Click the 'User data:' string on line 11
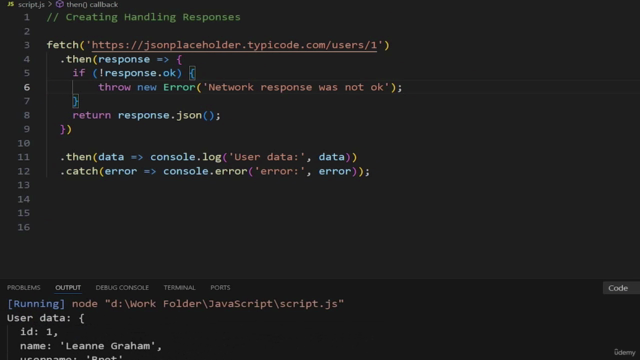This screenshot has width=640, height=360. [267, 157]
